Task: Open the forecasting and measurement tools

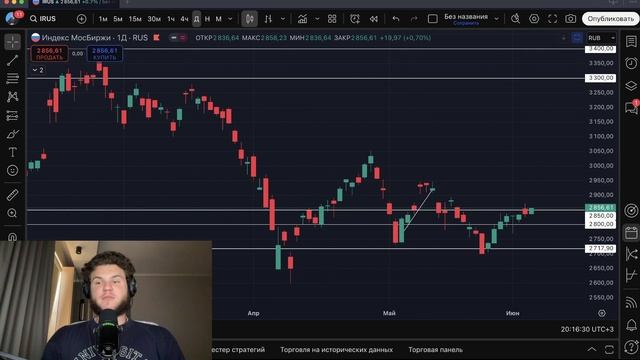Action: point(13,116)
